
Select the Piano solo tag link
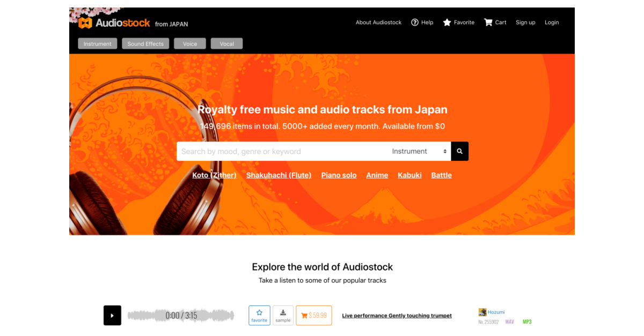click(339, 175)
